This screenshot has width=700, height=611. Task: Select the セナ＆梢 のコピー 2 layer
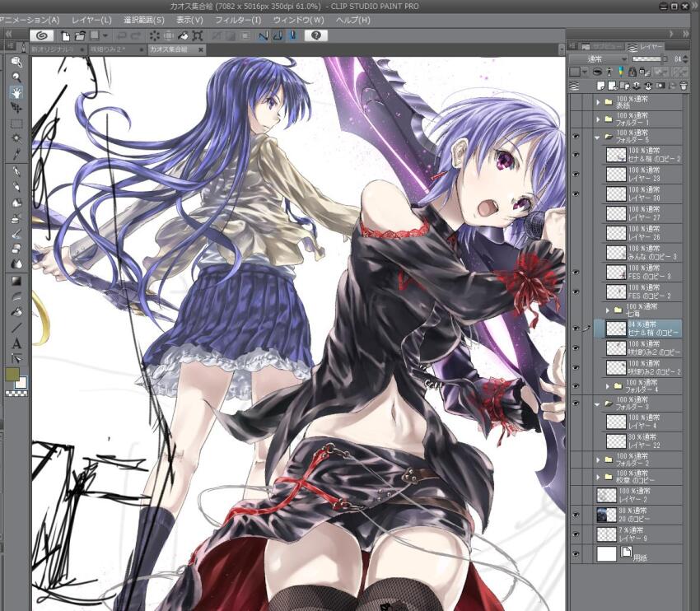click(642, 155)
